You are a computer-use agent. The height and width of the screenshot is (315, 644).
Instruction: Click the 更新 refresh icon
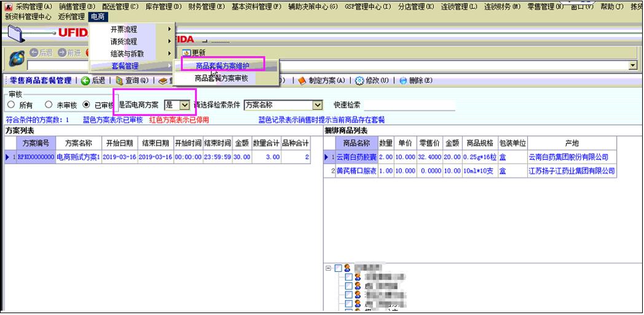tap(186, 53)
